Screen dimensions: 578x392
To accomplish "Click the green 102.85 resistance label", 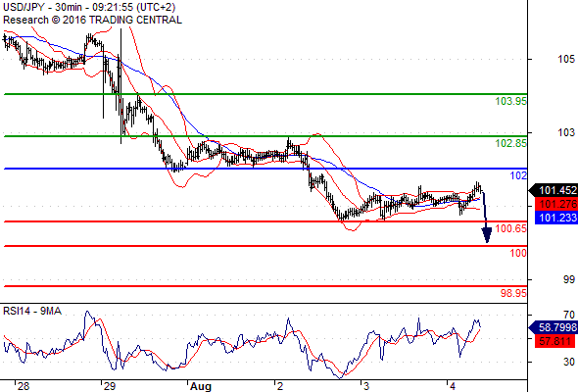I will point(511,143).
